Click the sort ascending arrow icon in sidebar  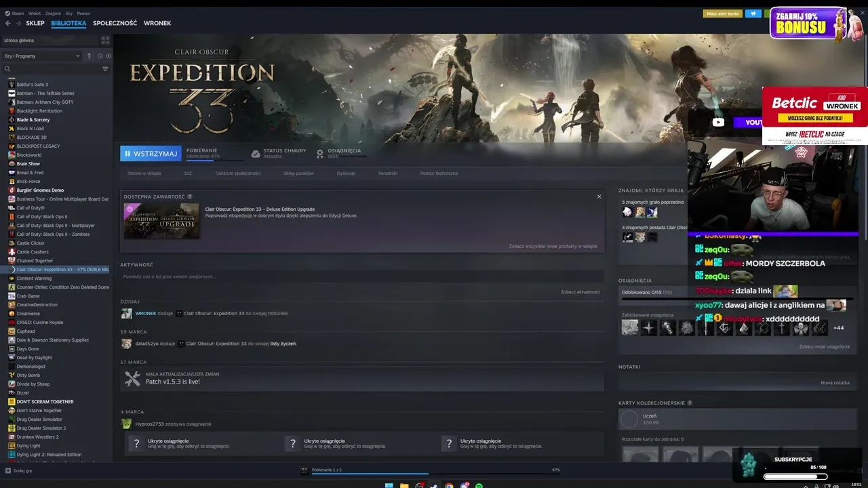point(89,56)
